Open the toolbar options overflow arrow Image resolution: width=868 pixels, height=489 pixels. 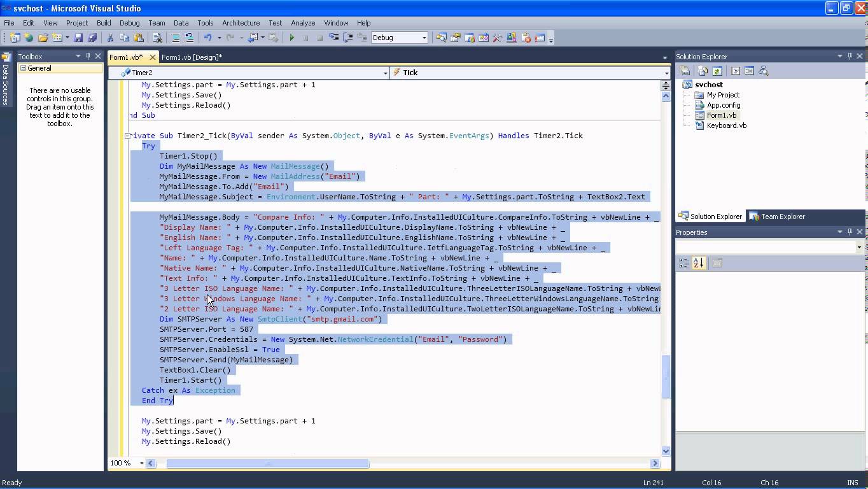pyautogui.click(x=550, y=39)
